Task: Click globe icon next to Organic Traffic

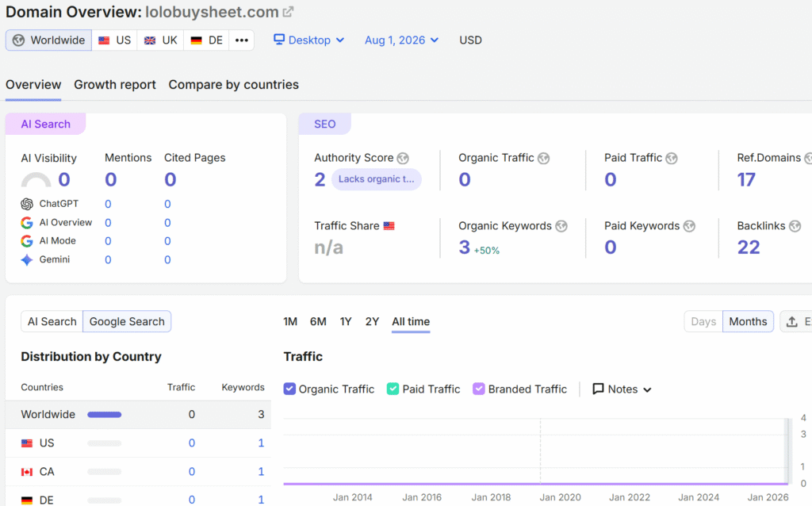Action: pos(543,158)
